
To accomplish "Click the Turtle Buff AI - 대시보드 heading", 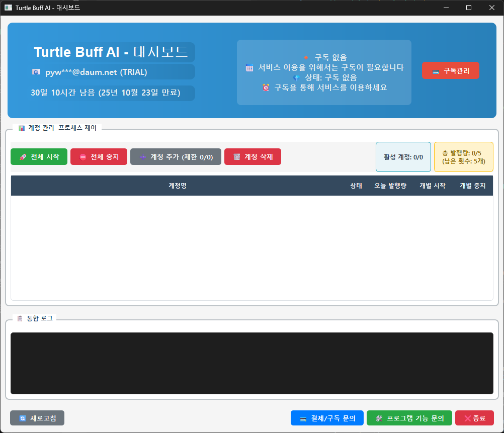I will 111,52.
